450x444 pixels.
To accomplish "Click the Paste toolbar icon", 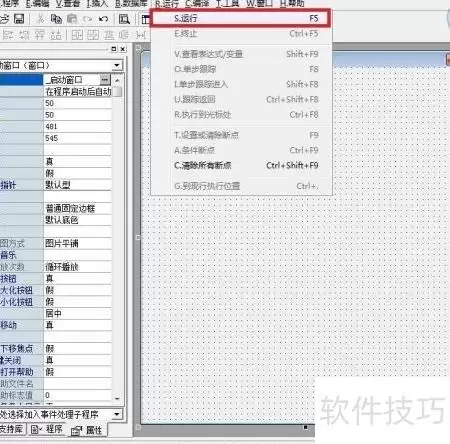I will [72, 19].
